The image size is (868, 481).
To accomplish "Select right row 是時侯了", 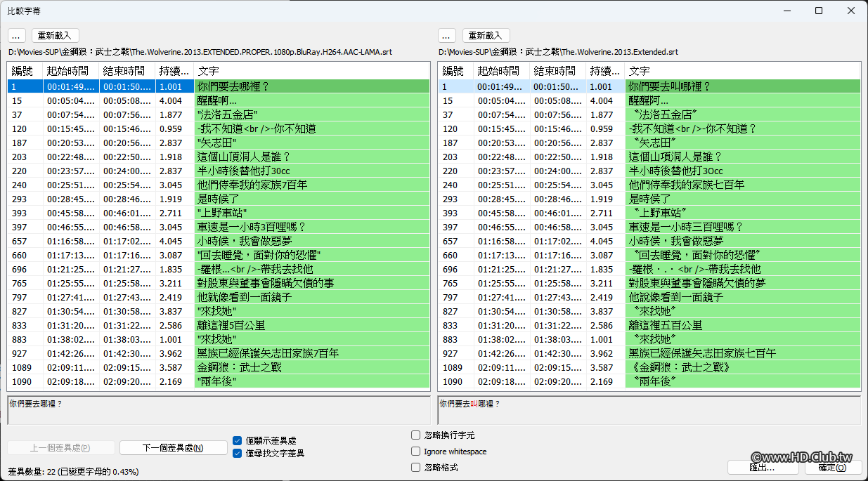I will click(649, 199).
